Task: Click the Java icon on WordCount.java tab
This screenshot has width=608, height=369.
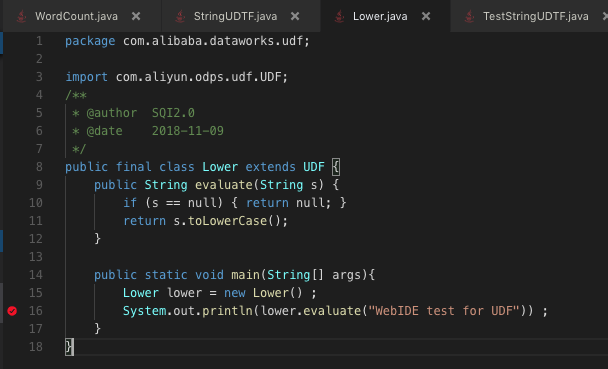Action: 22,17
